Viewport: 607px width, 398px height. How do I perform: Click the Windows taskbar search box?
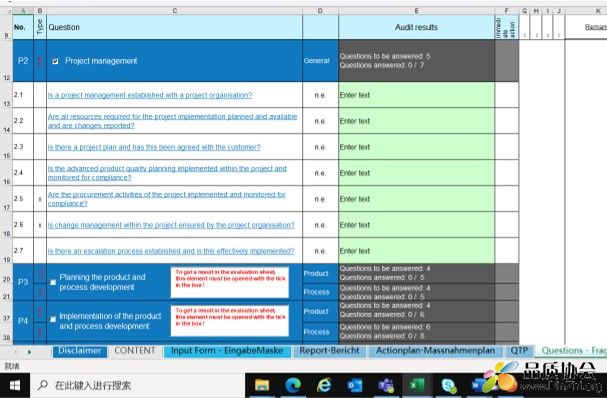coord(137,385)
